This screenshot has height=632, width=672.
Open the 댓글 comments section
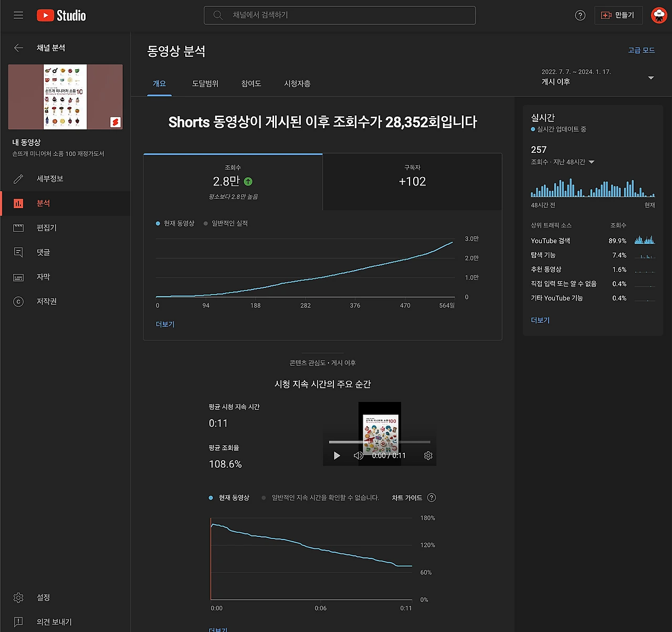pos(18,252)
